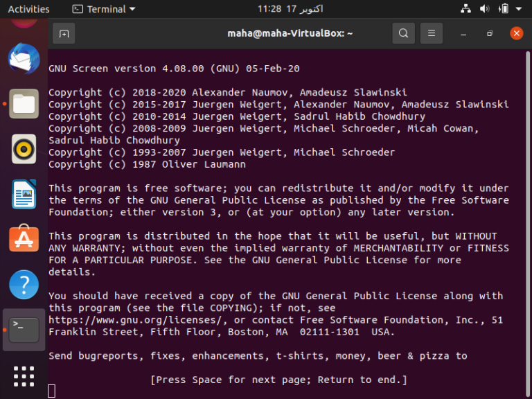The image size is (532, 399).
Task: Launch Rhythmbox music player
Action: click(x=24, y=149)
